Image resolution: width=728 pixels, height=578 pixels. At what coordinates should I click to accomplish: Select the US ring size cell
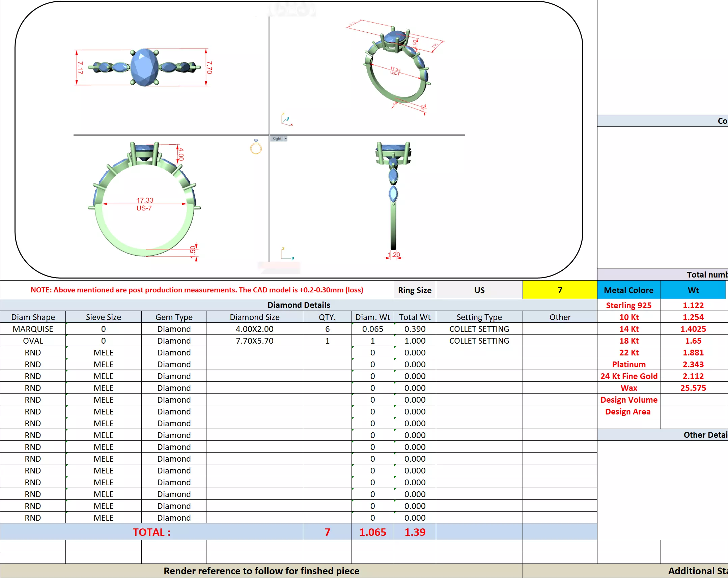(x=479, y=290)
